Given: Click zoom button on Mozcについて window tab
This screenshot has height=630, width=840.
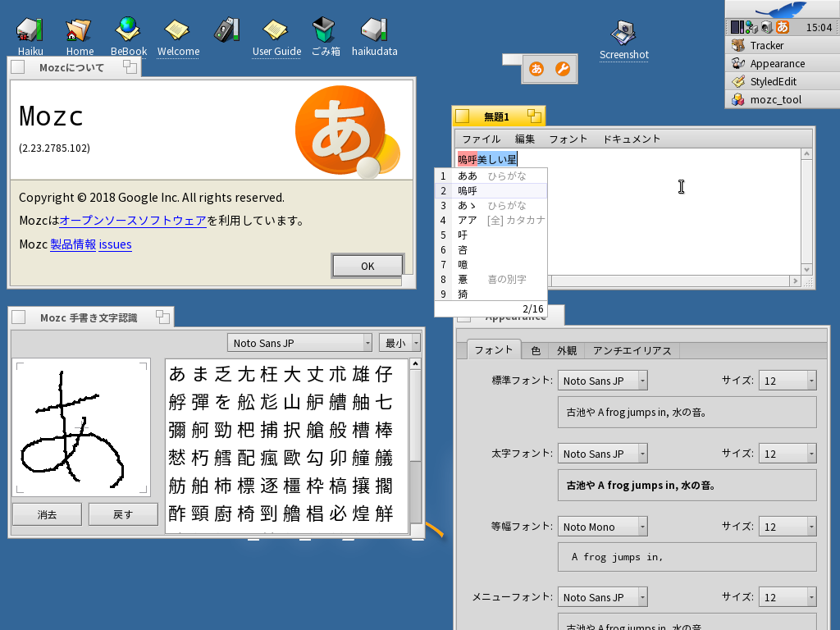Looking at the screenshot, I should click(x=130, y=67).
